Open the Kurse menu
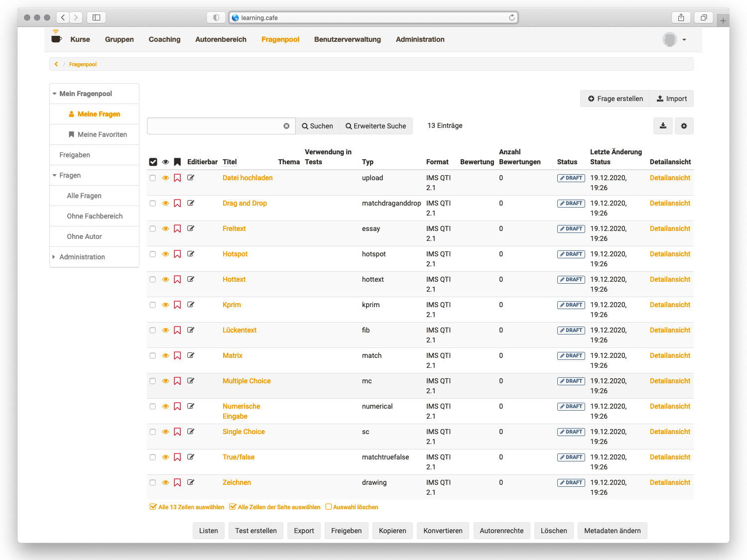Viewport: 747px width, 560px height. pyautogui.click(x=80, y=39)
